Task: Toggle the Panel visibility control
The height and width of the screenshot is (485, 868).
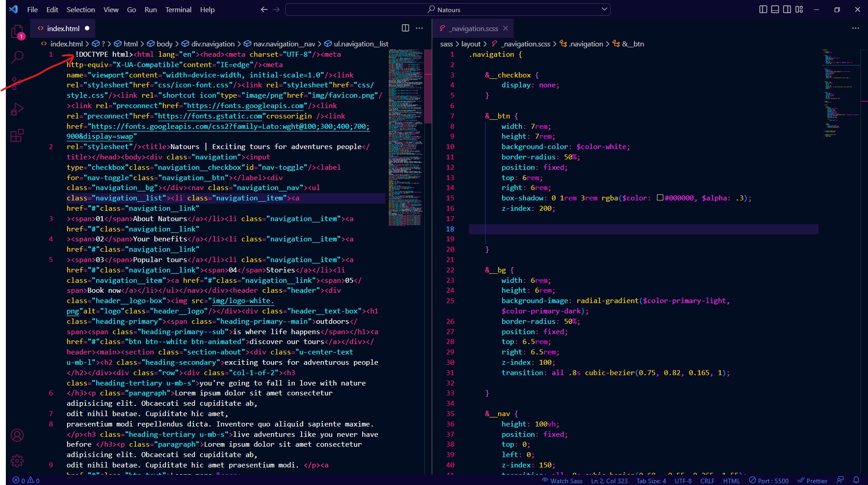Action: point(775,9)
